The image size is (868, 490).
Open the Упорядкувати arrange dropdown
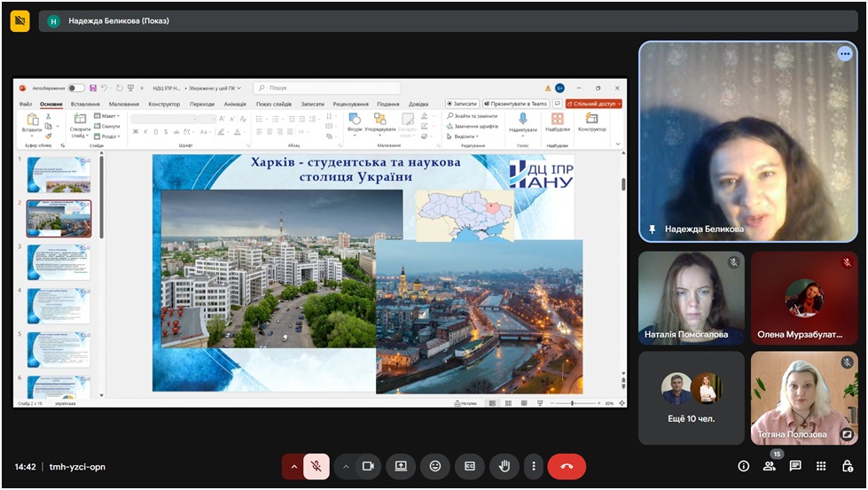point(379,124)
